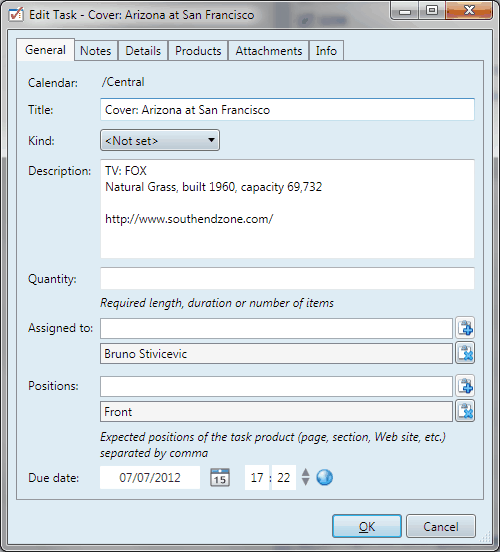500x552 pixels.
Task: Select the due date hour field
Action: [x=257, y=478]
